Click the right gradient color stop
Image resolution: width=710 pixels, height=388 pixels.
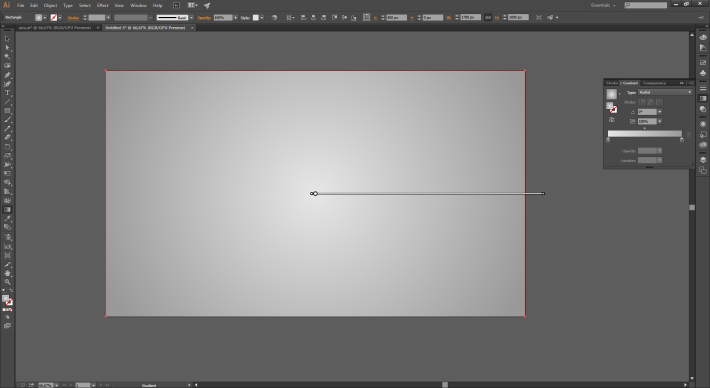(x=681, y=140)
